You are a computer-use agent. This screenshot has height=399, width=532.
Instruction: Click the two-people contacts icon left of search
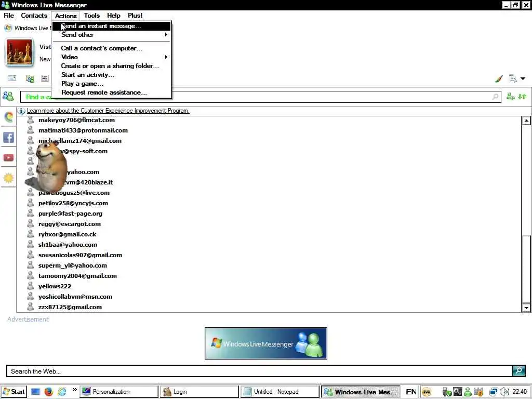pos(8,96)
